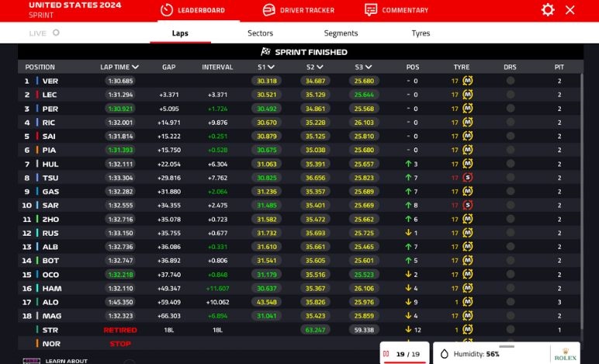Expand the S3 sector column dropdown

[x=368, y=68]
